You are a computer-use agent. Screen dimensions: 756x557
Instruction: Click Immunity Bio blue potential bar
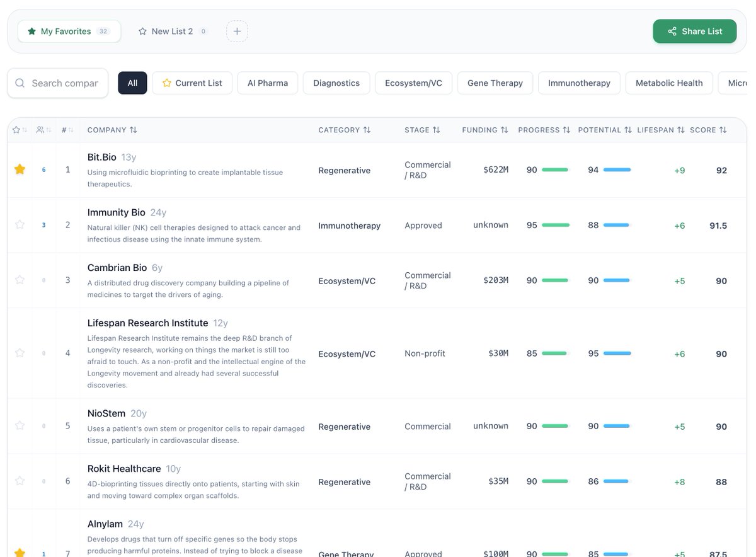(616, 225)
